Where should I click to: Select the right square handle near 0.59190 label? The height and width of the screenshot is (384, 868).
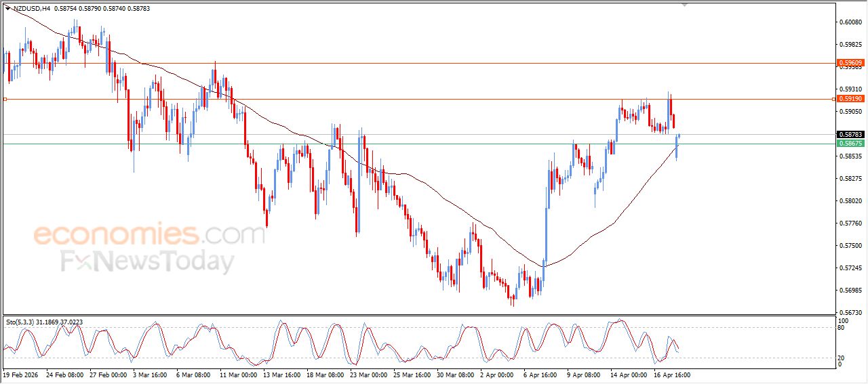[833, 99]
